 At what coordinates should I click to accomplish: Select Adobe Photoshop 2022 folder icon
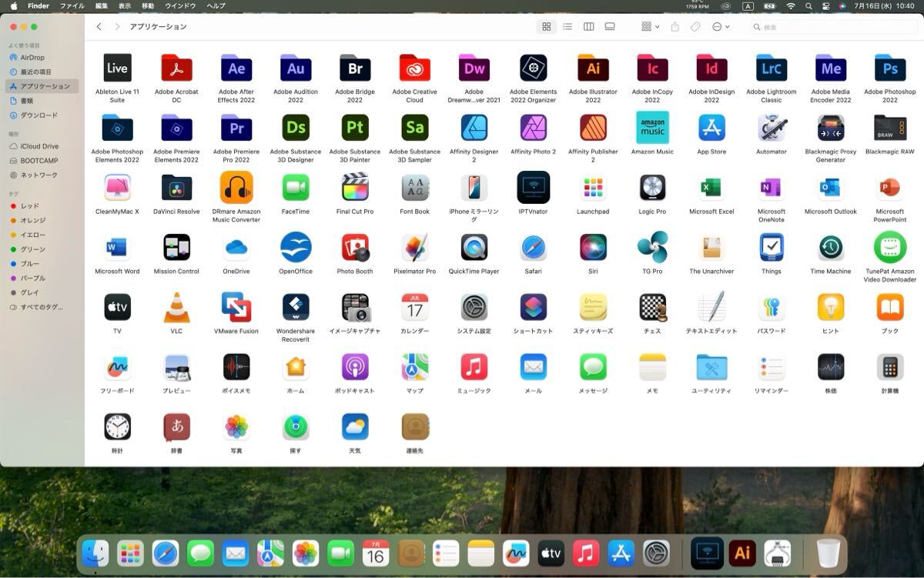pyautogui.click(x=890, y=68)
